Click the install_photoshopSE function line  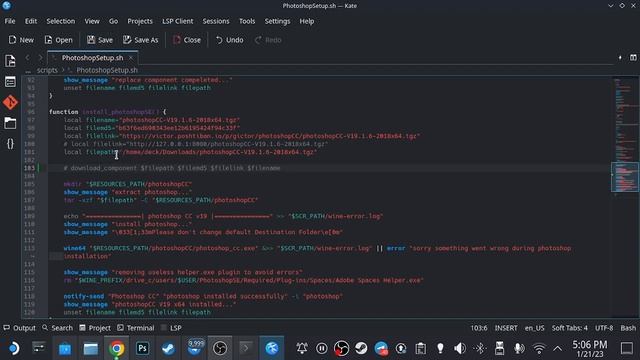108,112
